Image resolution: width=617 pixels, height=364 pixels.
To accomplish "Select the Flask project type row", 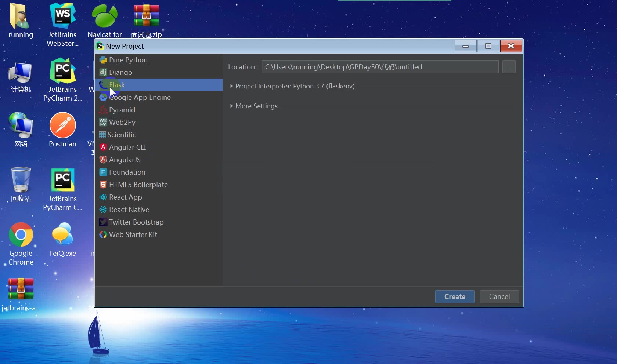I will click(159, 85).
